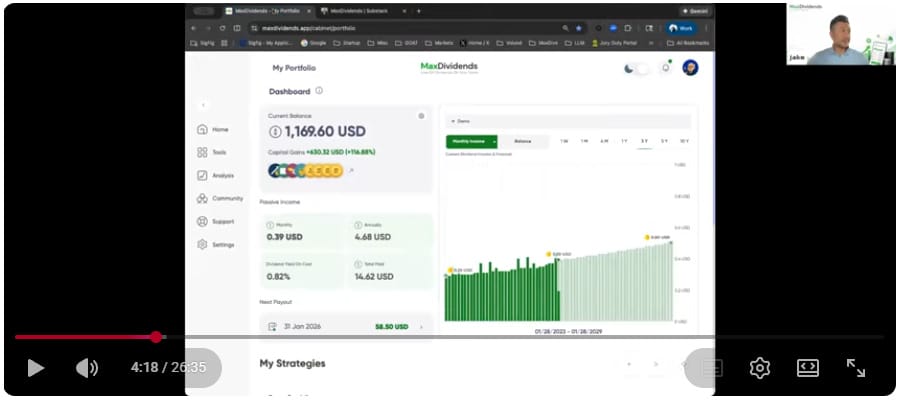Screen dimensions: 902x401
Task: Seek on the red video progress bar
Action: pos(449,337)
